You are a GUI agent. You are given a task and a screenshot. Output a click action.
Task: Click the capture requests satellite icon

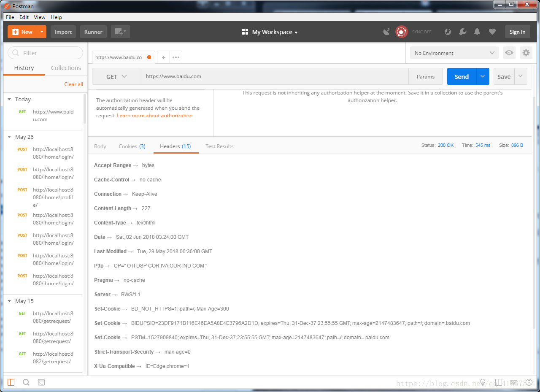386,32
